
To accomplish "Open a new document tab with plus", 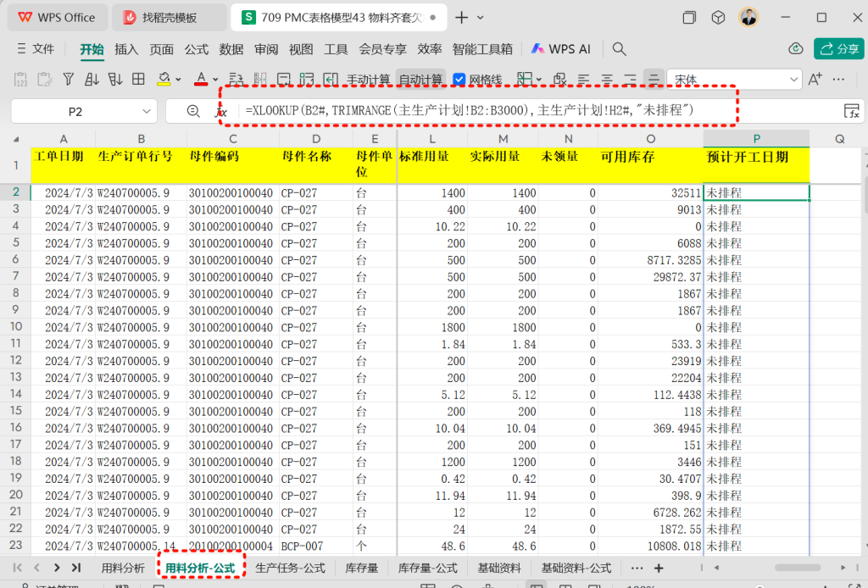I will (x=461, y=18).
